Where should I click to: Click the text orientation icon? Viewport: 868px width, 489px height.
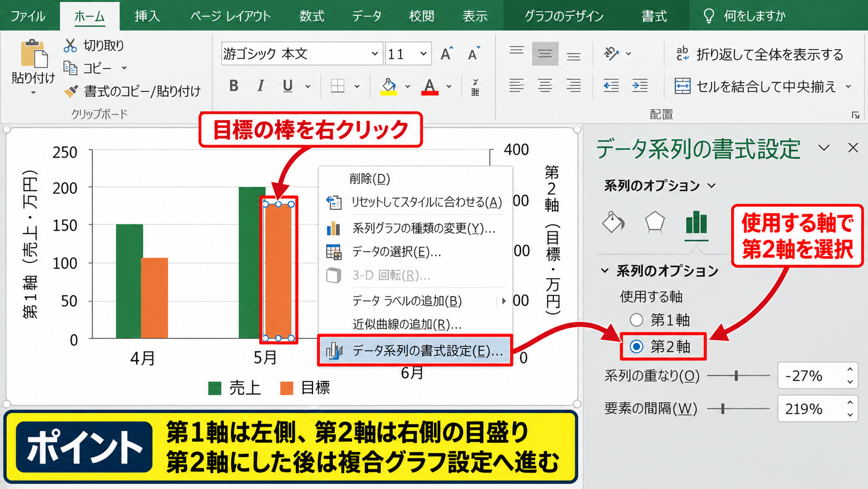(612, 54)
